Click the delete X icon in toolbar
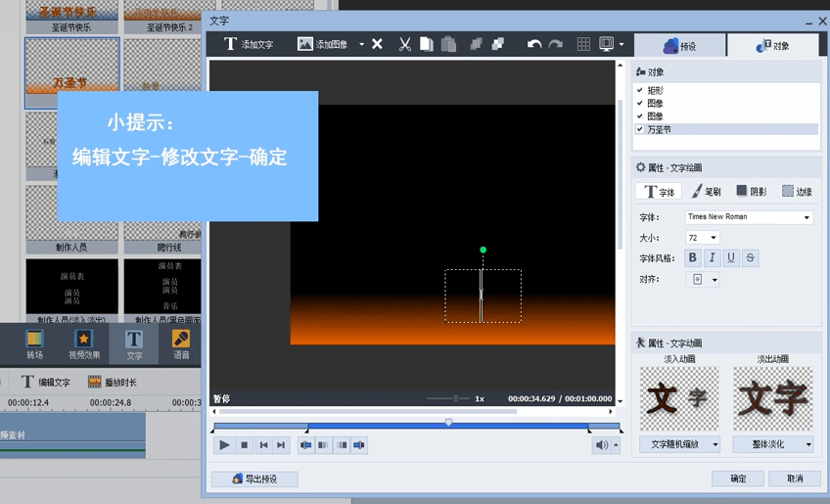The width and height of the screenshot is (830, 504). coord(377,44)
